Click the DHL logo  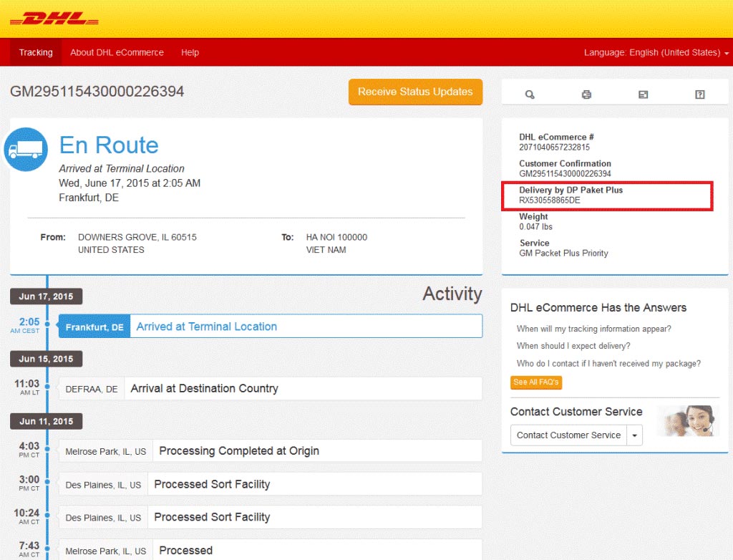[x=54, y=19]
